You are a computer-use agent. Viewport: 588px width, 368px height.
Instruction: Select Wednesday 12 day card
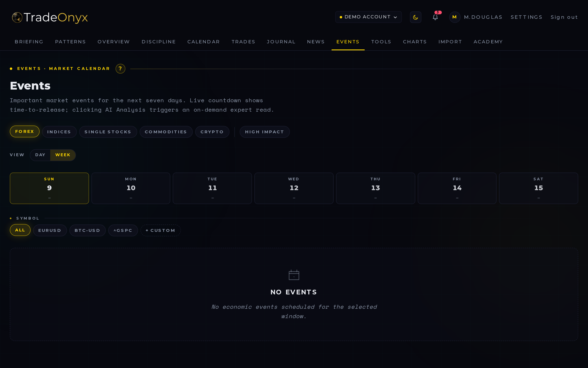(294, 188)
